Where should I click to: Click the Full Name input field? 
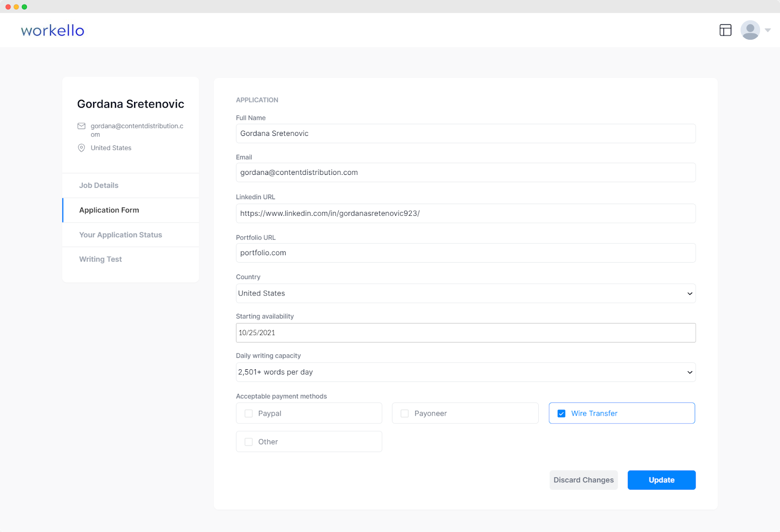(466, 133)
